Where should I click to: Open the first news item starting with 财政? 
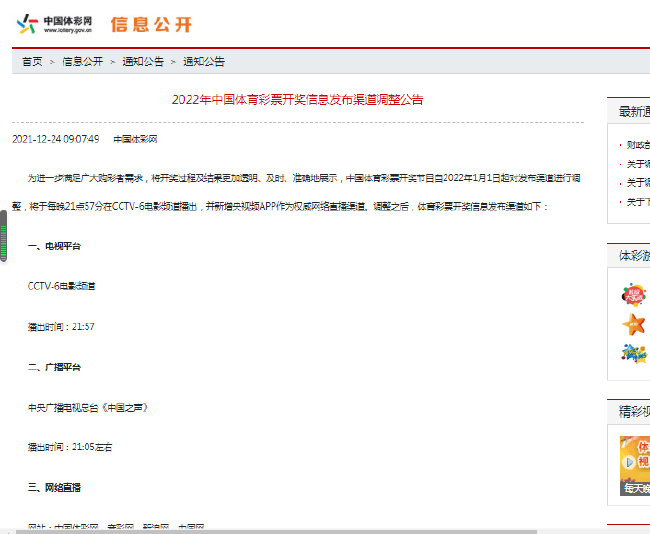pyautogui.click(x=636, y=145)
